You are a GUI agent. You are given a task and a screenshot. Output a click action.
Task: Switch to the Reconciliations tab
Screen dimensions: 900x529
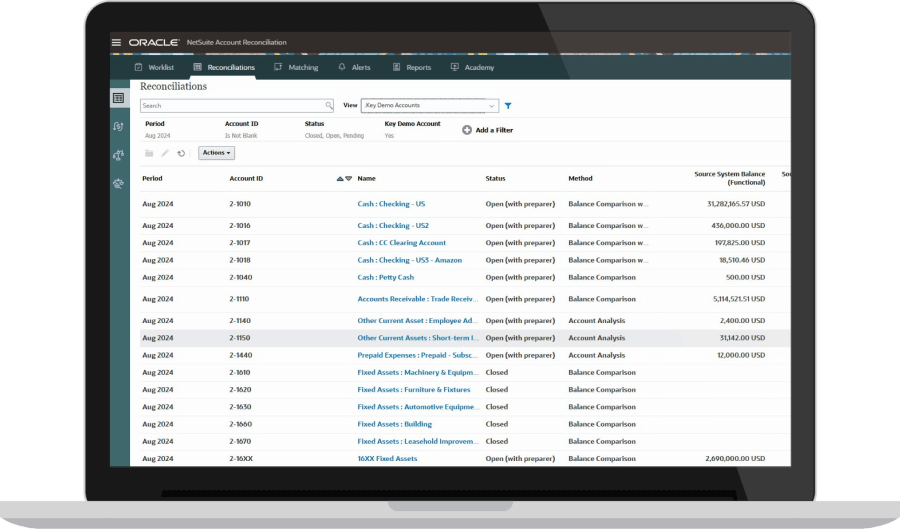(x=224, y=67)
